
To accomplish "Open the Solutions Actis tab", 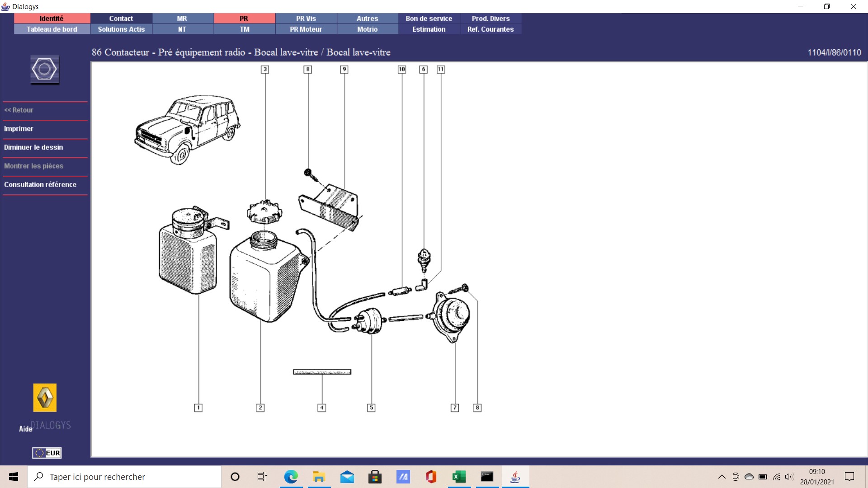I will [121, 29].
